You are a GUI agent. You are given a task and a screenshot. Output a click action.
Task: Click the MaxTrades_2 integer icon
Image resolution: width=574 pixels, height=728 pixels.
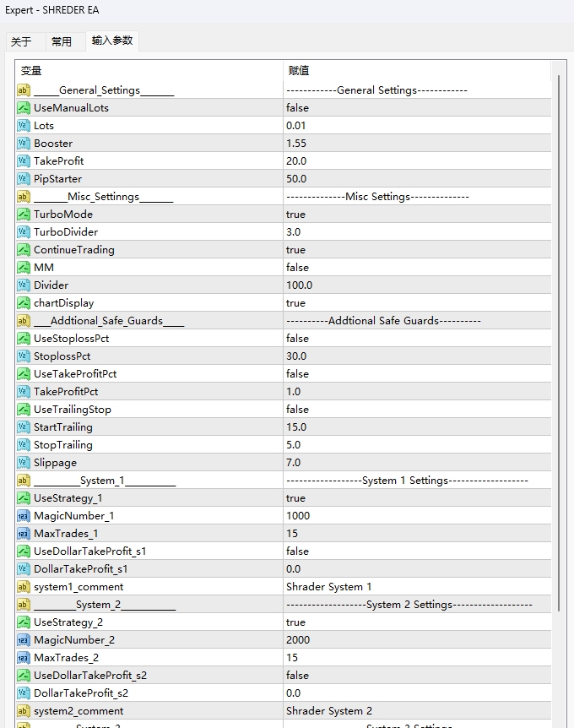click(24, 658)
